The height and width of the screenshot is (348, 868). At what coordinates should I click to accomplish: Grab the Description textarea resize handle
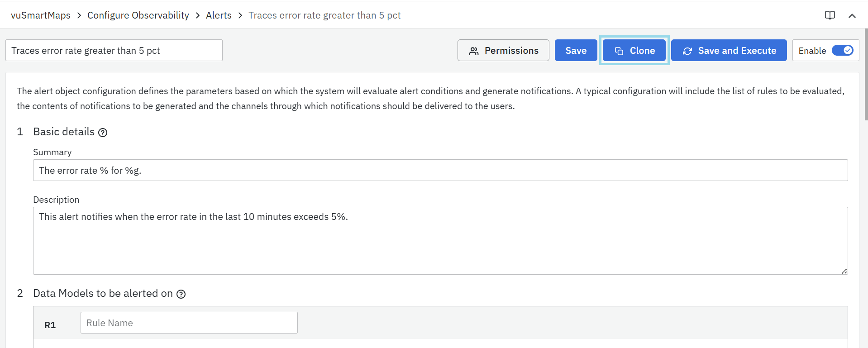(x=844, y=271)
